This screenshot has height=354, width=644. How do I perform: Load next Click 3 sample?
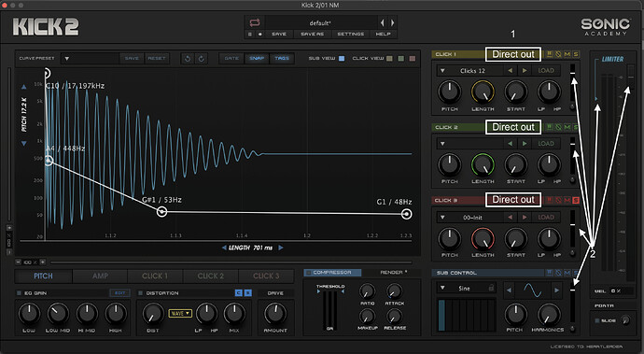[x=525, y=217]
